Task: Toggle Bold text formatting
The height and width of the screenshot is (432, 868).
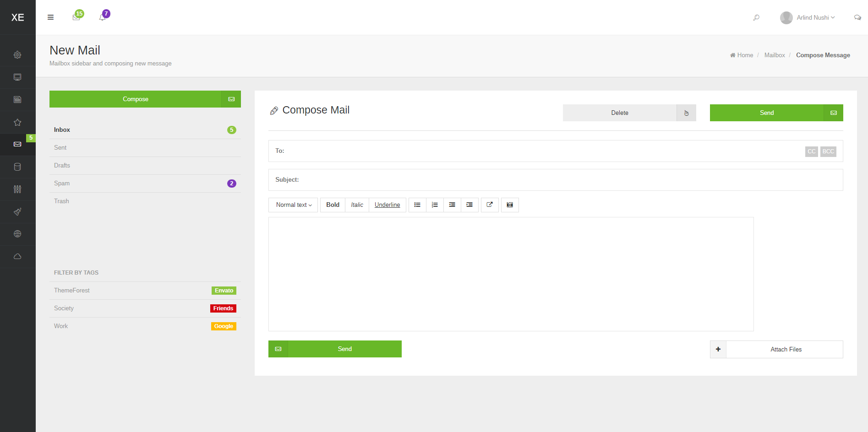Action: (x=333, y=205)
